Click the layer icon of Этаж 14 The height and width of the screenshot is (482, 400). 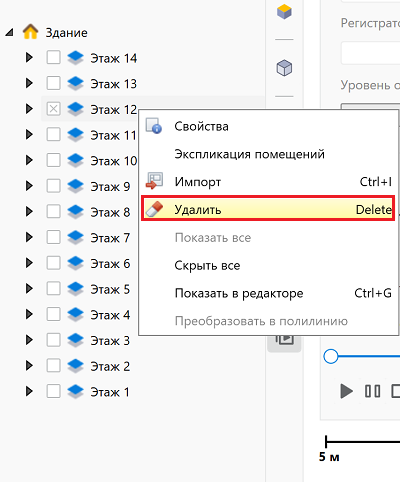click(76, 58)
